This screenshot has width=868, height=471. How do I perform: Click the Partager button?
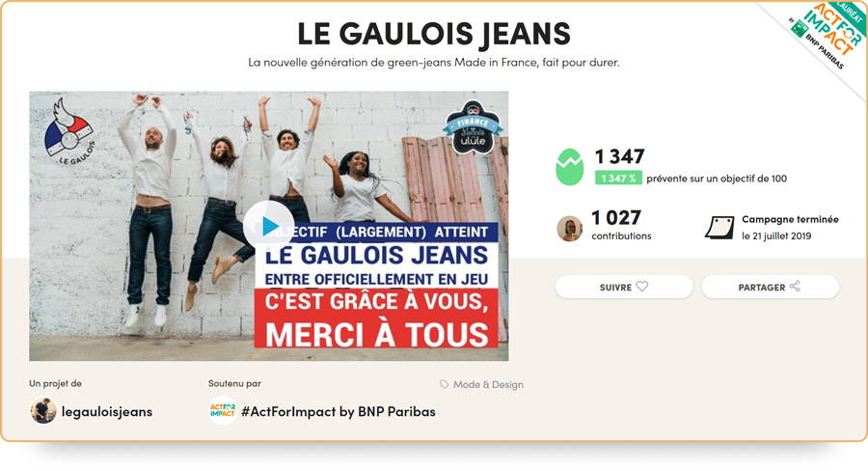(770, 287)
